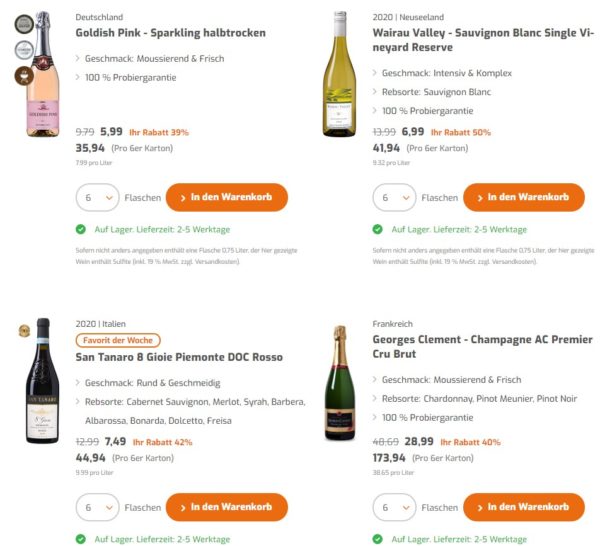Click the middle silver medal on Goldish Pink
The image size is (600, 546).
pos(22,49)
